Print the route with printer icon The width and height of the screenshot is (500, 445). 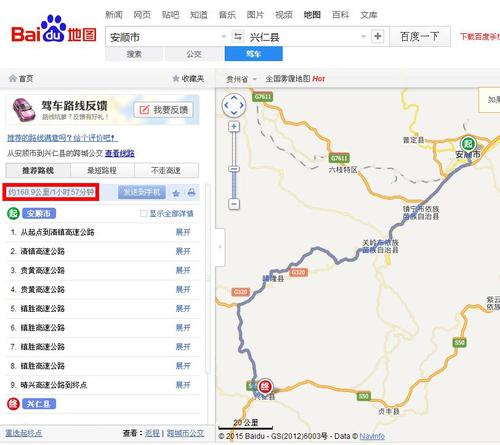[191, 192]
